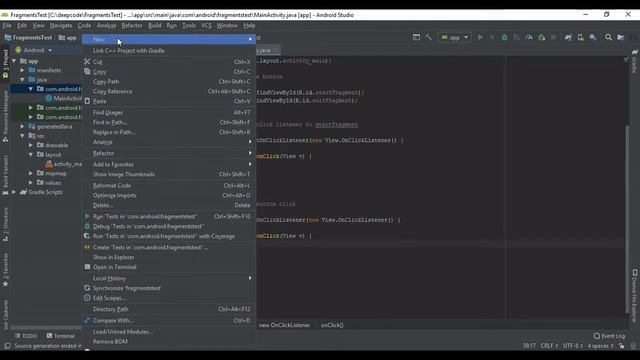This screenshot has width=640, height=360.
Task: Click the Make Project hammer icon
Action: [428, 37]
